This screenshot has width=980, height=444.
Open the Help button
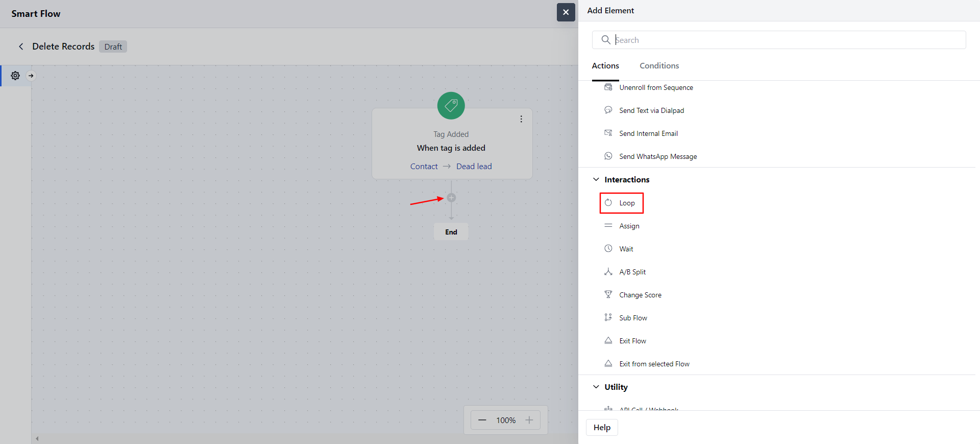click(602, 428)
